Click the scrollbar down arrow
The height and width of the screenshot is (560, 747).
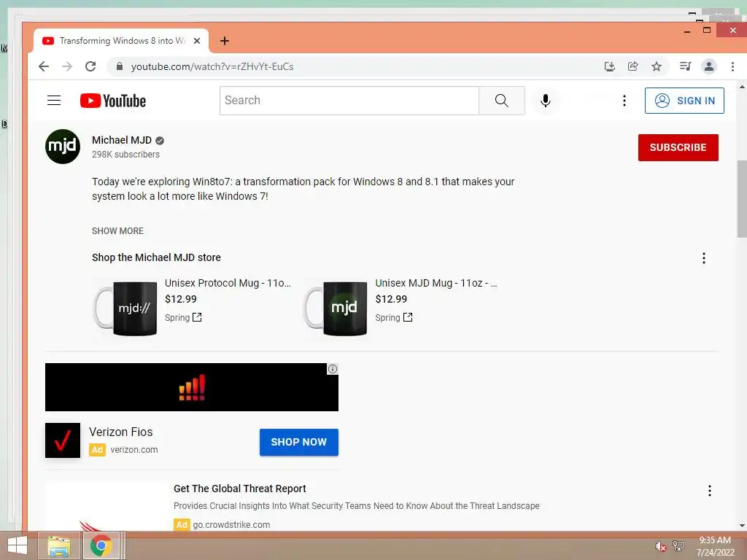[742, 526]
